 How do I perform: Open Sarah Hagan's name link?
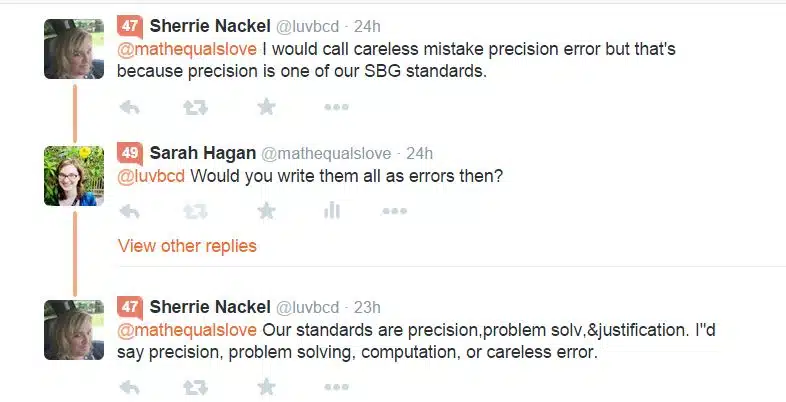(x=203, y=153)
